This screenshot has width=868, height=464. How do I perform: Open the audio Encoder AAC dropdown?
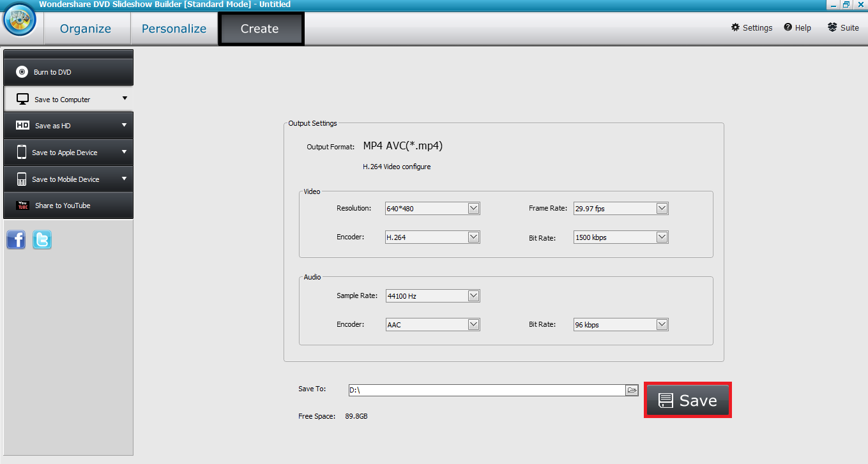[x=432, y=324]
